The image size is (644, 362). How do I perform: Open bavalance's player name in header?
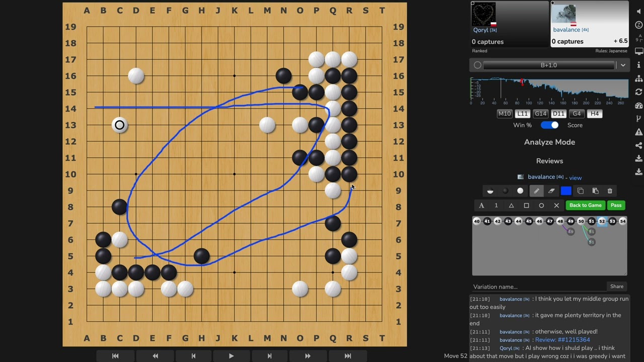coord(567,30)
